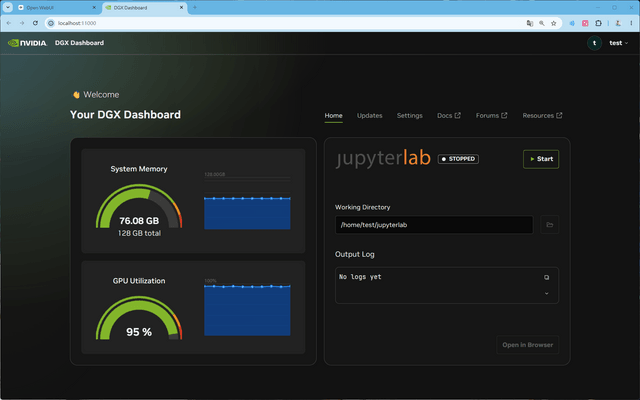640x400 pixels.
Task: Browse working directory with folder icon
Action: click(549, 225)
